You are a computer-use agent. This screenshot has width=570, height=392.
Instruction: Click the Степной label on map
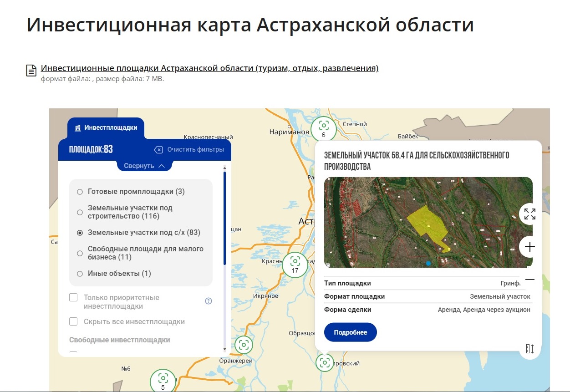[355, 124]
